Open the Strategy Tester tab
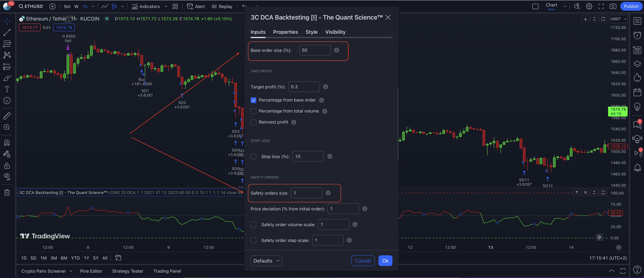644x278 pixels. point(128,271)
